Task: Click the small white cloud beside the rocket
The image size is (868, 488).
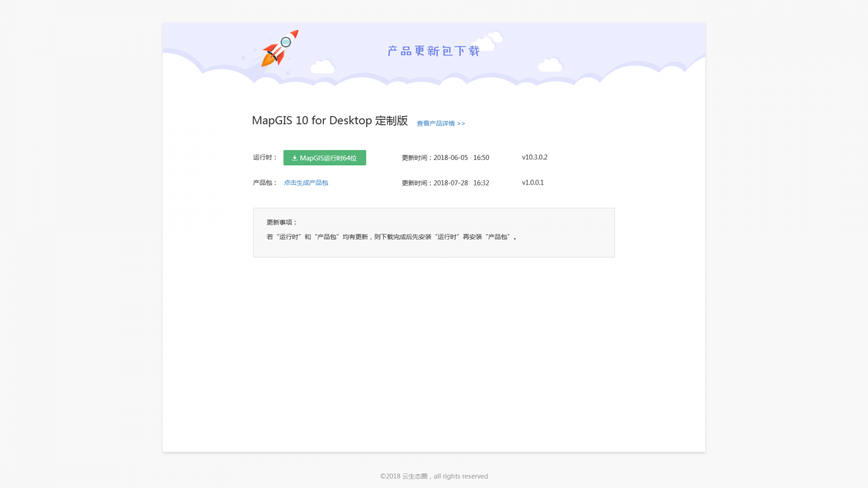Action: 322,67
